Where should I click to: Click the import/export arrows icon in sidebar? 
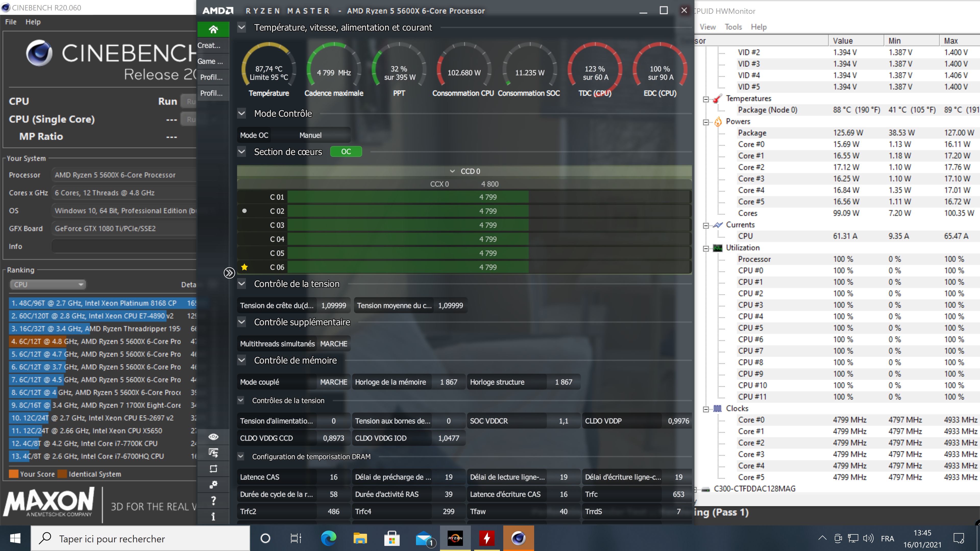pyautogui.click(x=213, y=453)
